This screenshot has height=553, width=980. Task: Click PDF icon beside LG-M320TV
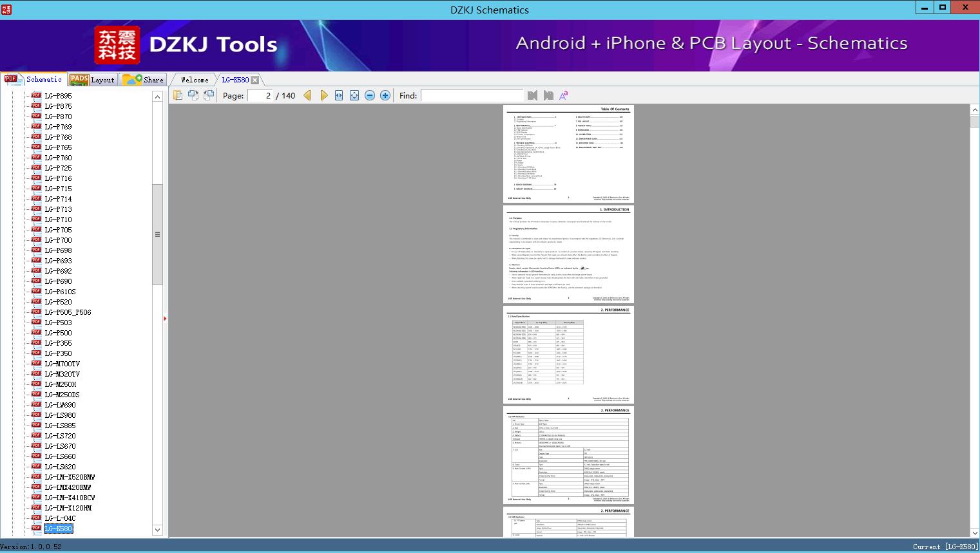click(36, 373)
